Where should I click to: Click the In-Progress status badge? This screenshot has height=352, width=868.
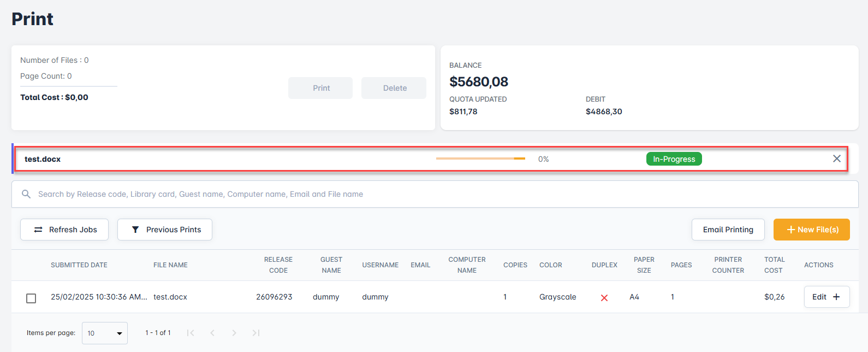pyautogui.click(x=674, y=159)
